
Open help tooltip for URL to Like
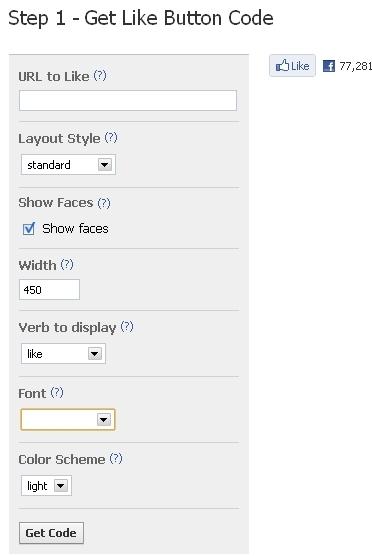tap(100, 75)
